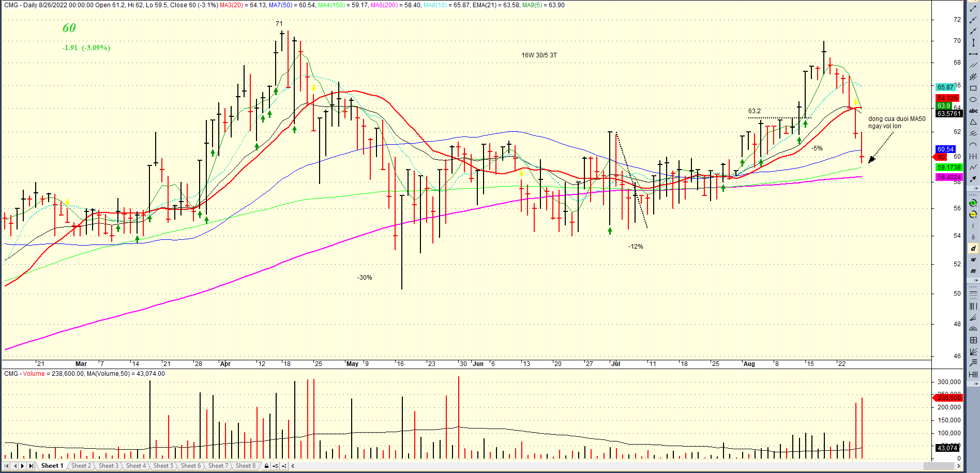Select the ellipse drawing tool
Image resolution: width=980 pixels, height=473 pixels.
coord(973,99)
